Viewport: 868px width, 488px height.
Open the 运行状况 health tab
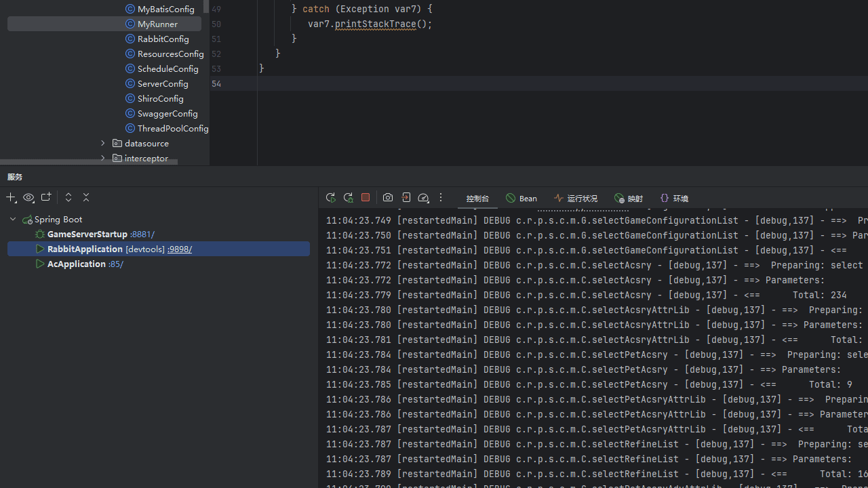(x=576, y=199)
